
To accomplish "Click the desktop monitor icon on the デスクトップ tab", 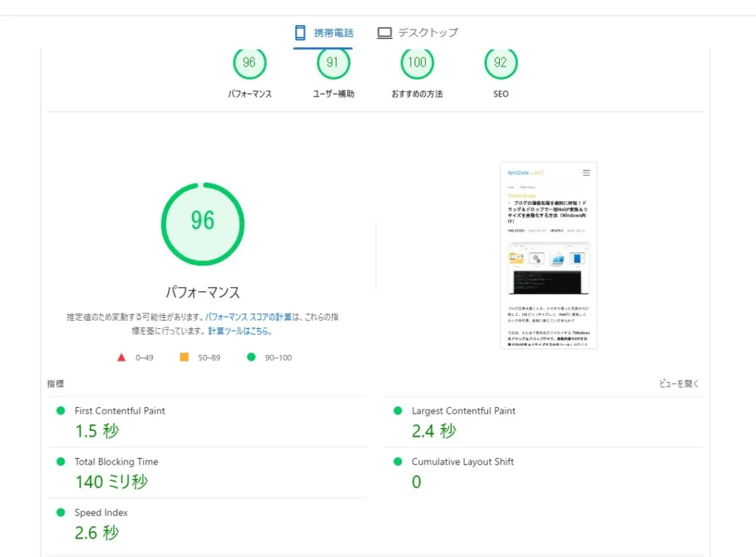I will (x=384, y=32).
